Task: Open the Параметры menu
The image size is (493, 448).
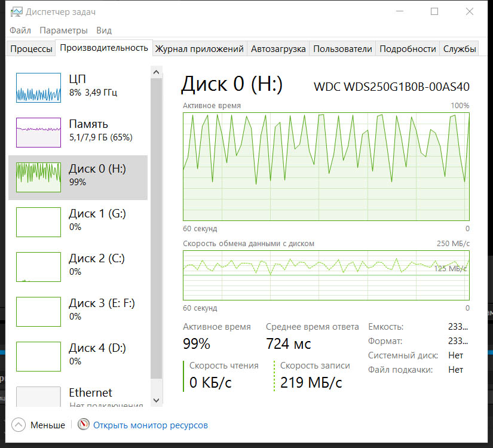Action: pyautogui.click(x=63, y=30)
